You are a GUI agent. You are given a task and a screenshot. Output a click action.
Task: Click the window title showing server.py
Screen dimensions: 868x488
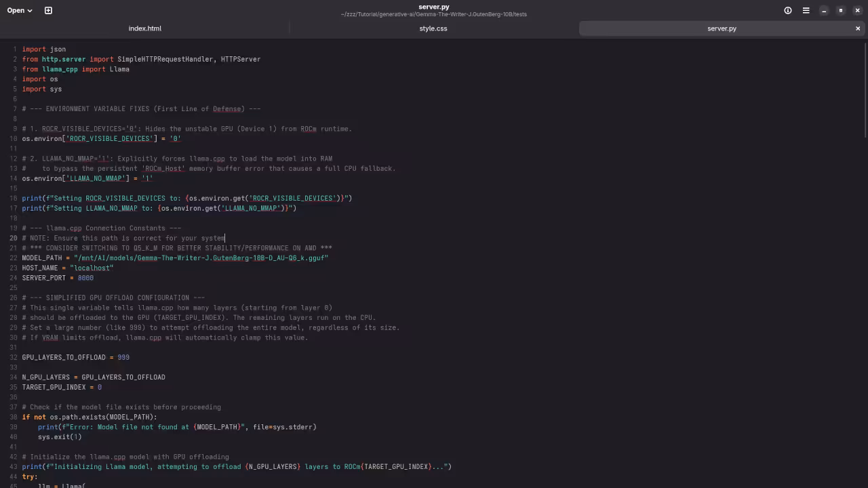pos(434,7)
